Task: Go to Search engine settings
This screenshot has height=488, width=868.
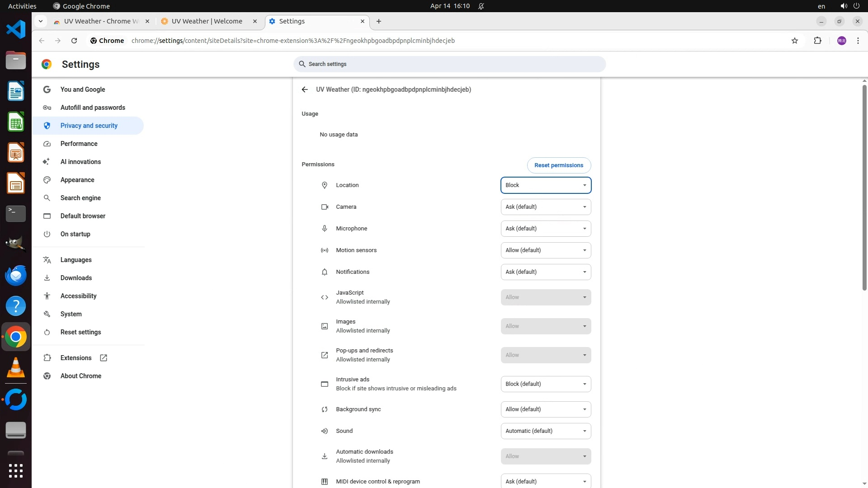Action: click(x=80, y=198)
